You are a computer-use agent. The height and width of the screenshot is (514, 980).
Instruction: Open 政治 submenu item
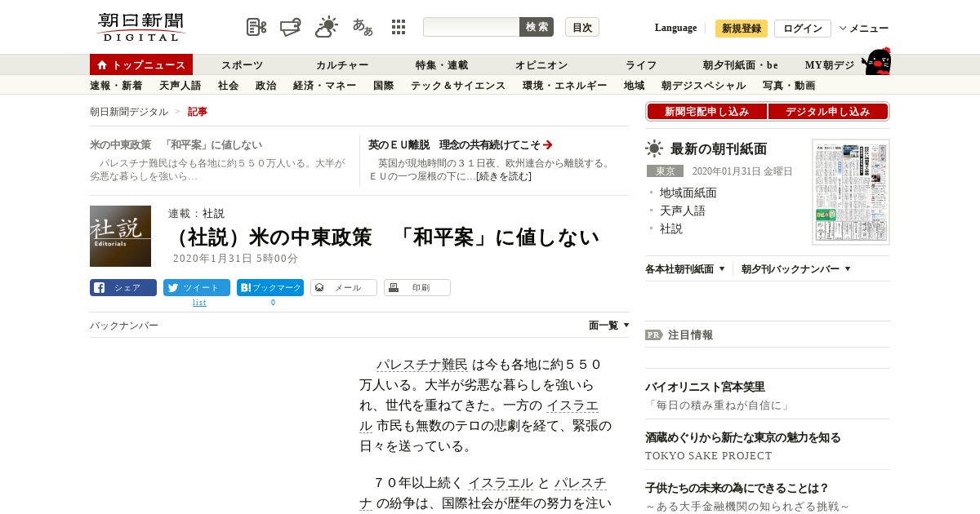(265, 85)
